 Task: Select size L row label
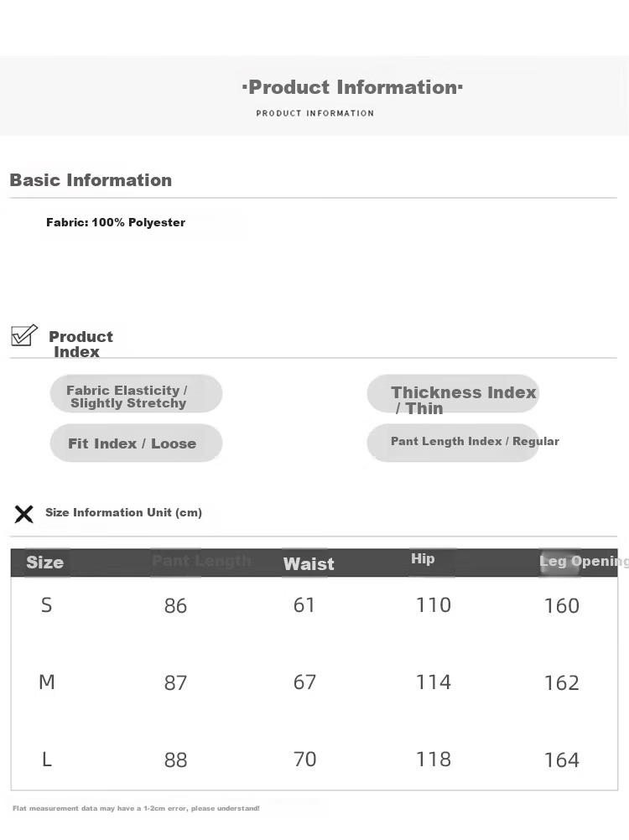coord(47,760)
